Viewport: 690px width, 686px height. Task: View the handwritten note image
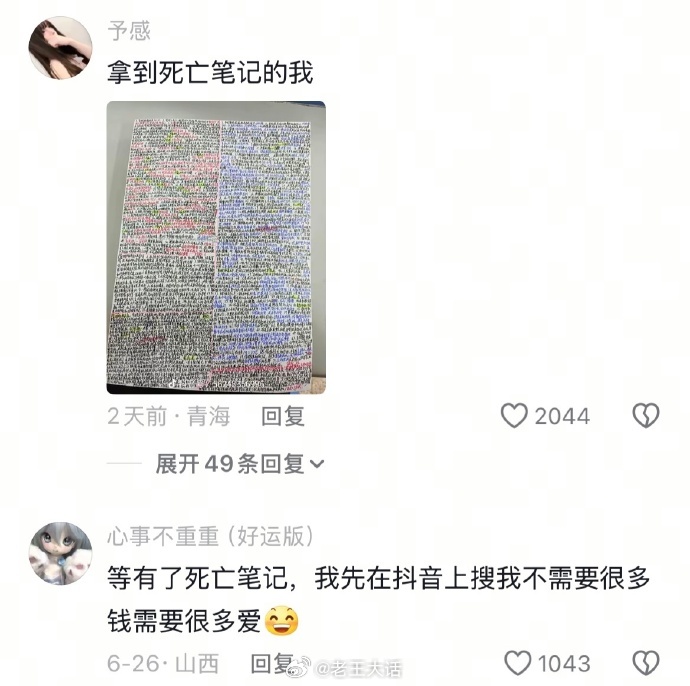(216, 247)
